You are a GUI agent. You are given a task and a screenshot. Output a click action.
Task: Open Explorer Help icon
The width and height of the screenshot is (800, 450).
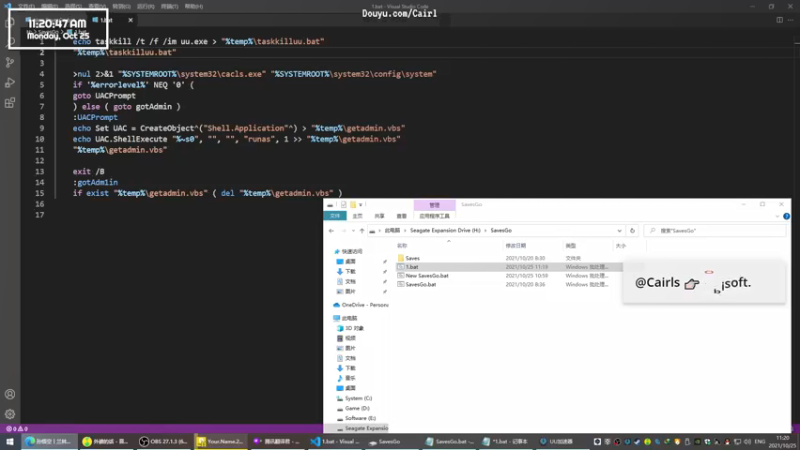(x=786, y=216)
